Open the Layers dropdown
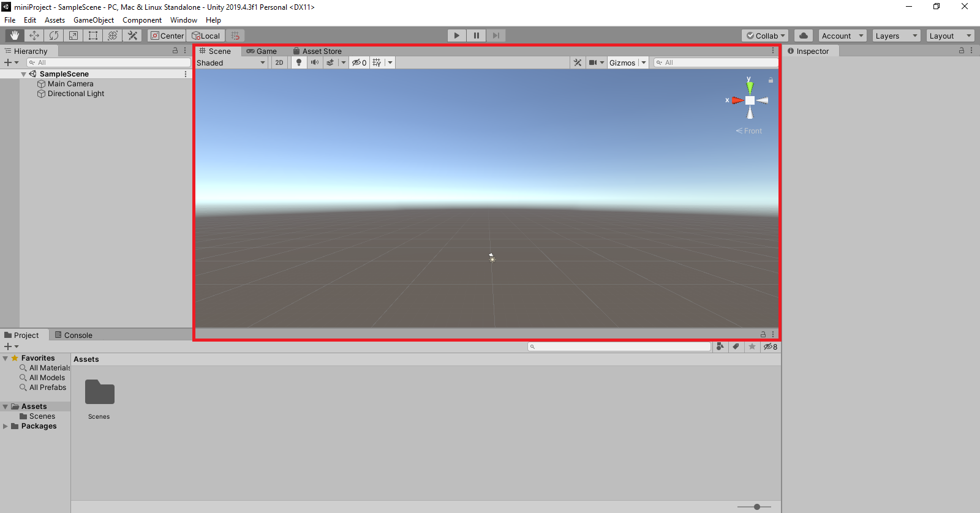This screenshot has height=513, width=980. point(896,36)
